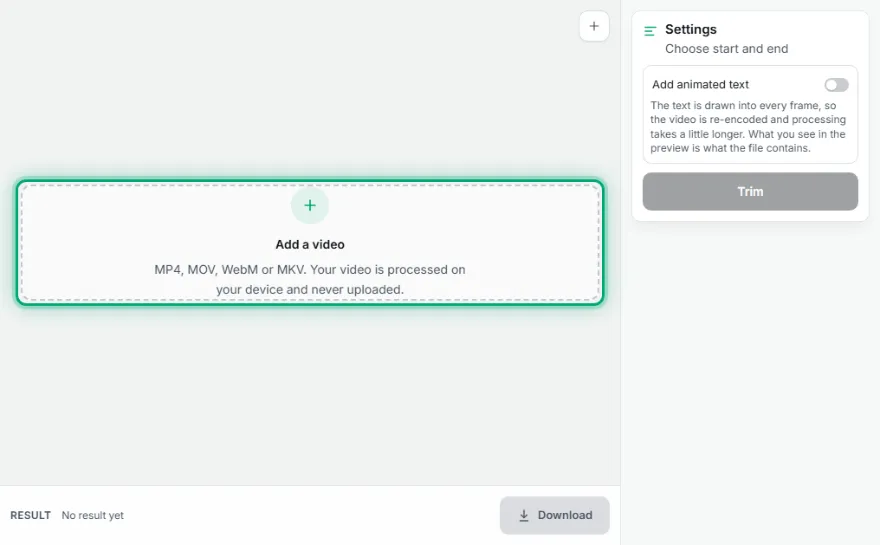Click the 'No result yet' status text

[x=93, y=515]
